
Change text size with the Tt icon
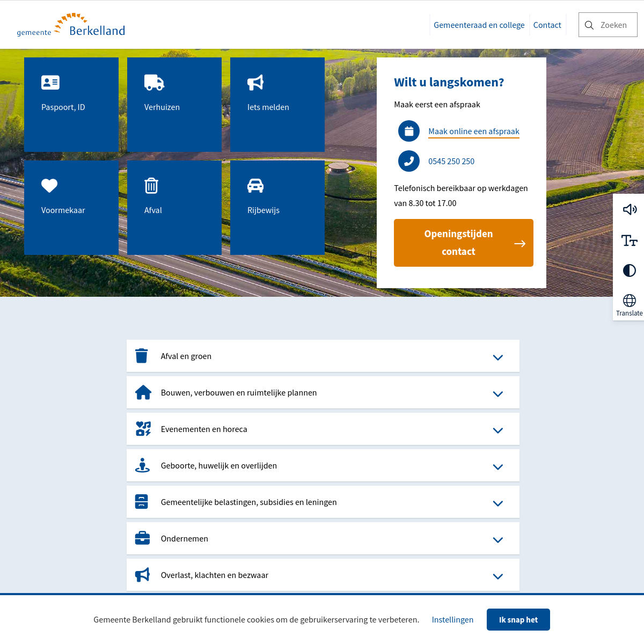coord(630,240)
